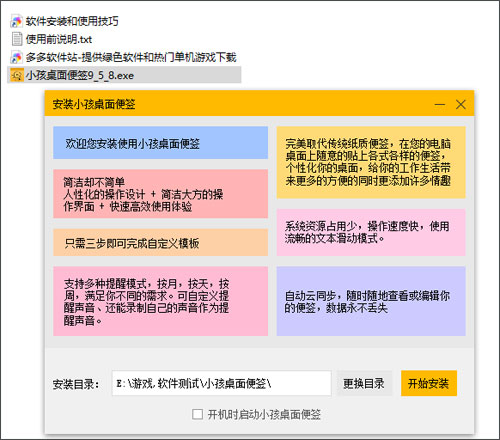
Task: Close the 安装小孩桌面便签 installer window
Action: (461, 104)
